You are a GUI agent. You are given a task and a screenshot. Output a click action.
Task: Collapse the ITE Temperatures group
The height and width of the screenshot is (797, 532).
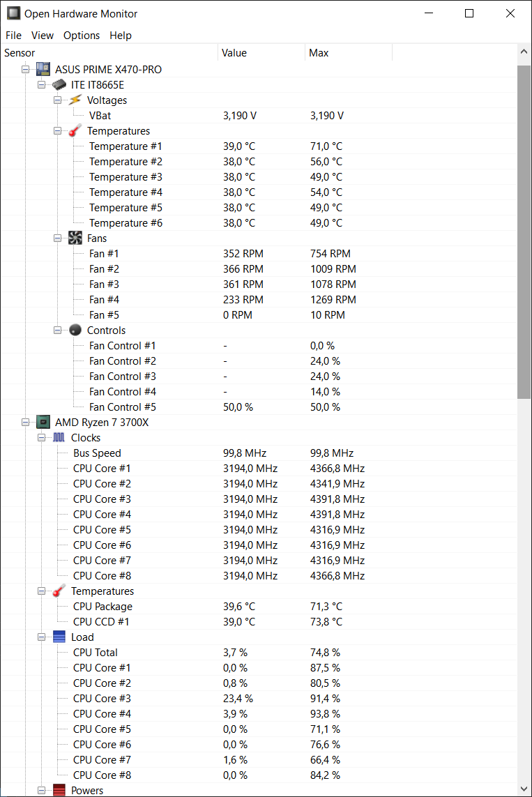(57, 130)
